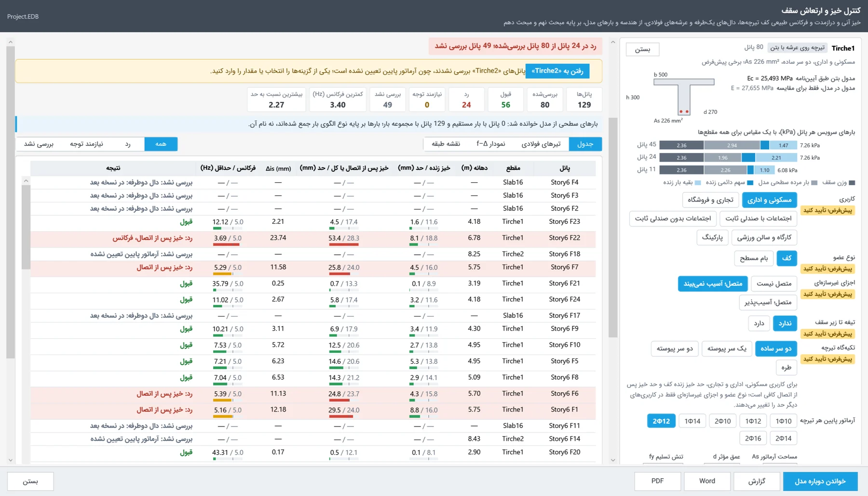
Task: Select the جدول tab
Action: click(585, 144)
